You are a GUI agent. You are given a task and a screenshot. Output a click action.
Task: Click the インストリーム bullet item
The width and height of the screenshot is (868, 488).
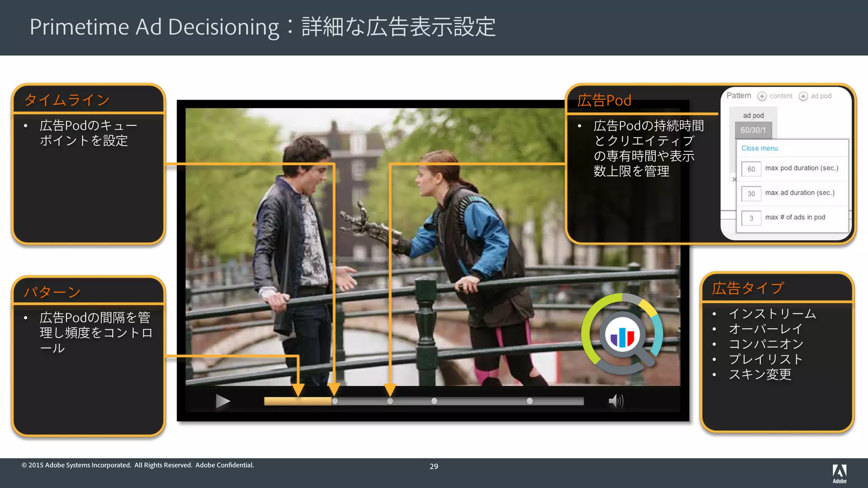point(772,314)
